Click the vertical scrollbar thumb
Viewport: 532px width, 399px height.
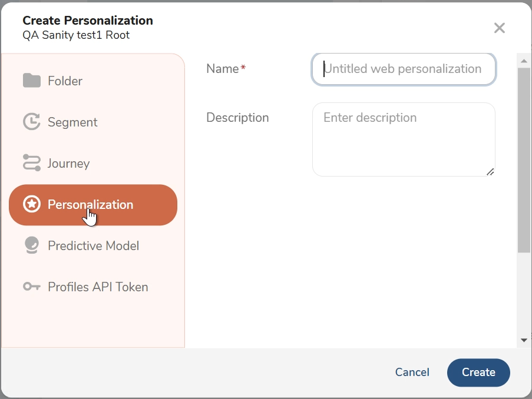click(x=524, y=159)
